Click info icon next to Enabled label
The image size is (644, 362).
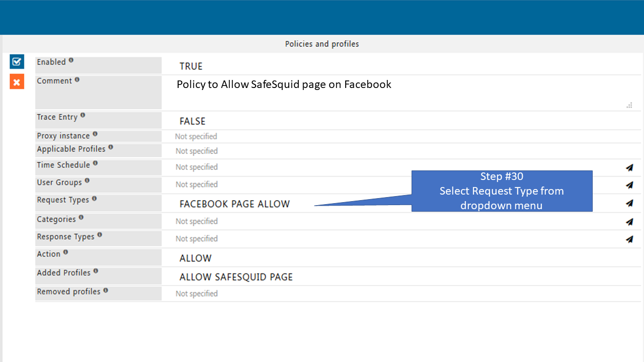[71, 60]
